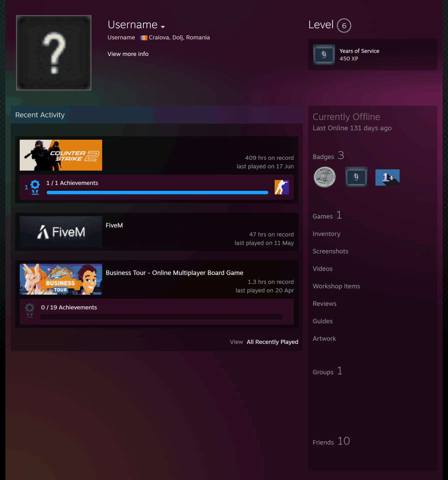Click the Counter-Strike achievement icon
This screenshot has height=480, width=448.
coord(282,187)
